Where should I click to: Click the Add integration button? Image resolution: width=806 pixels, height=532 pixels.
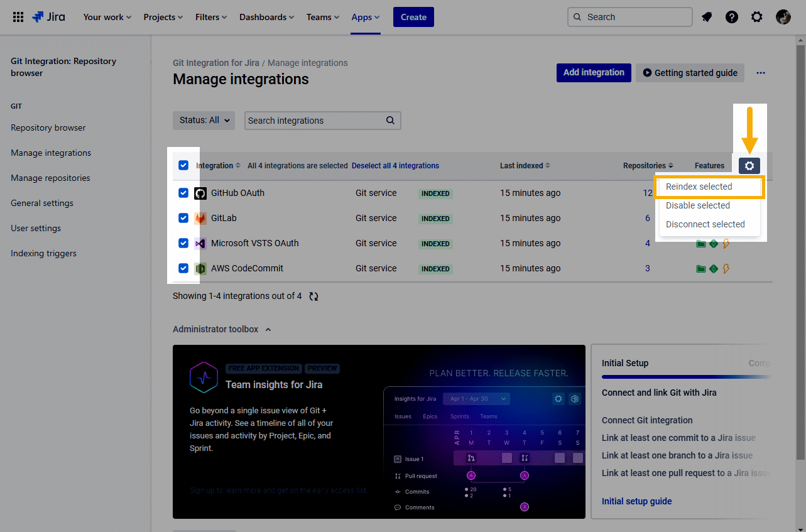[593, 73]
